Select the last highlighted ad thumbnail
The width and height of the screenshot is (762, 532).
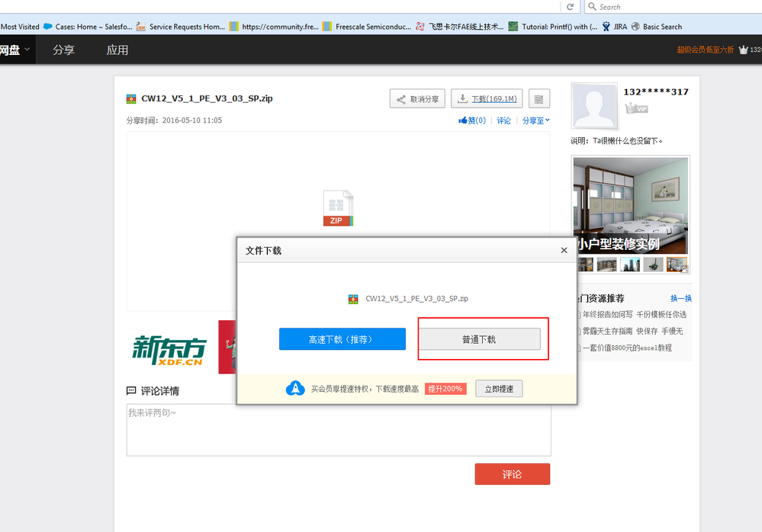coord(677,265)
